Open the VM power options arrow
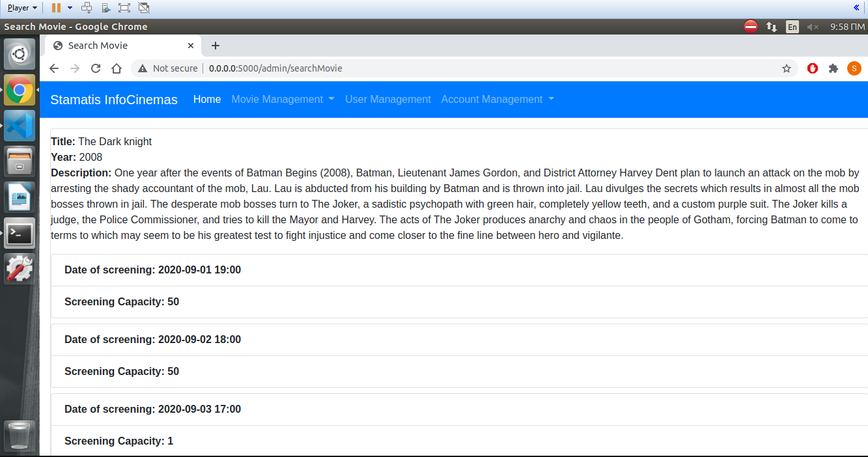Viewport: 868px width, 457px height. [x=70, y=8]
